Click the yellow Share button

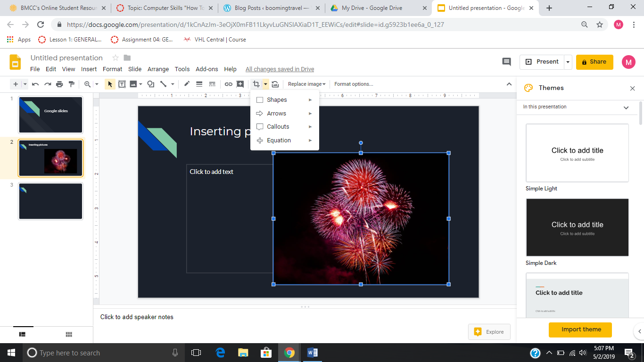[594, 62]
